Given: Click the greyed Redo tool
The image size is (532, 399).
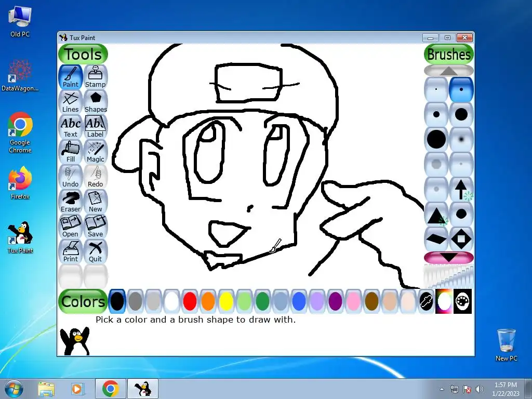Looking at the screenshot, I should (96, 177).
